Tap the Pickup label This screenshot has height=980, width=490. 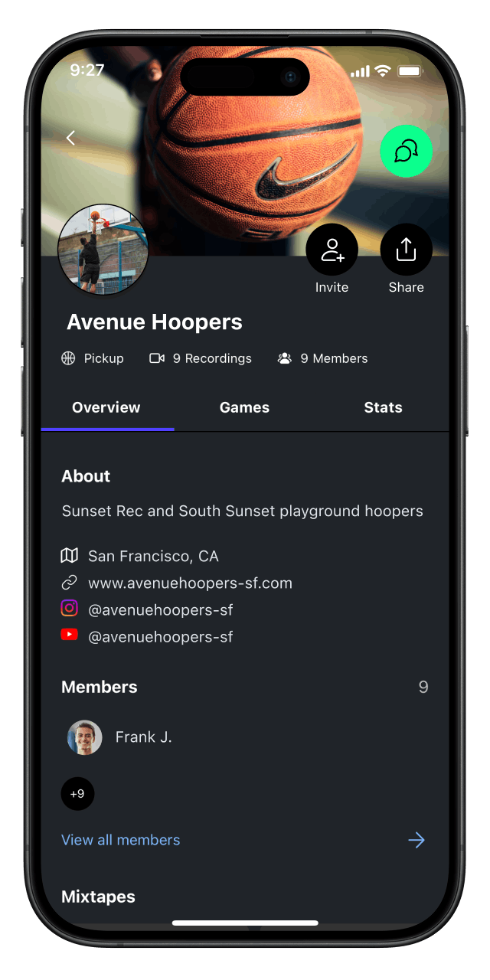[103, 358]
